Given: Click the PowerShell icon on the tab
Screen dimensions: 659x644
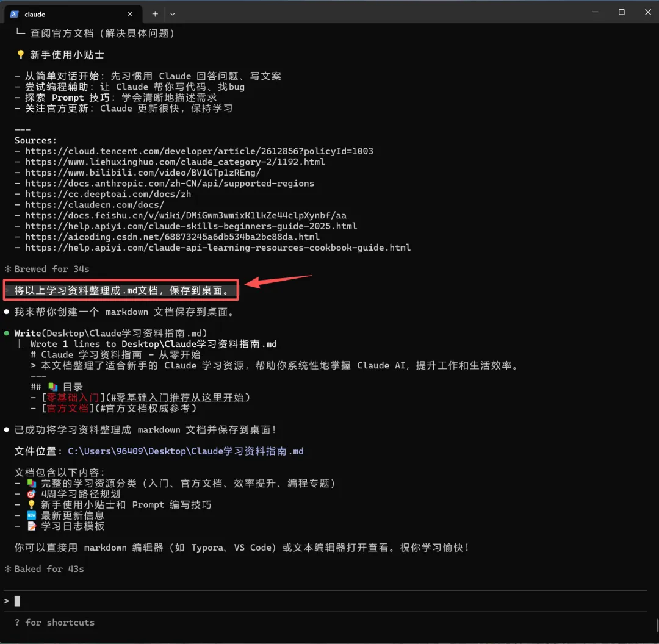Looking at the screenshot, I should pos(14,14).
